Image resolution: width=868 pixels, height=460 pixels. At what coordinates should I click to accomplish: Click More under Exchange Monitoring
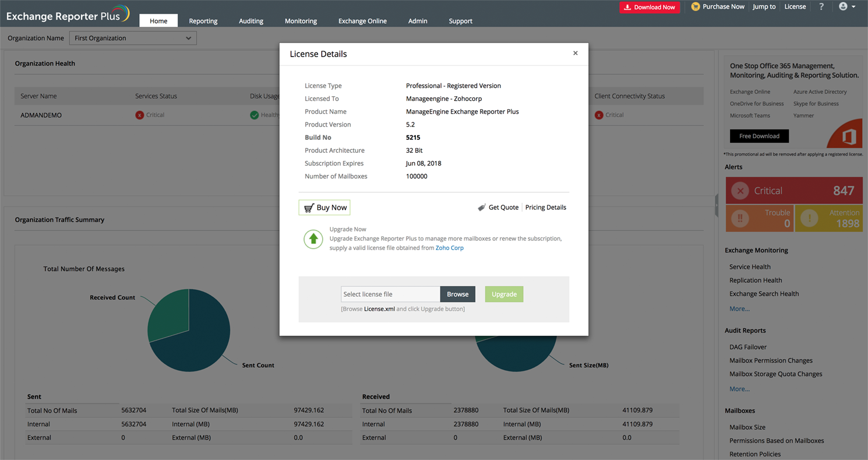point(740,308)
